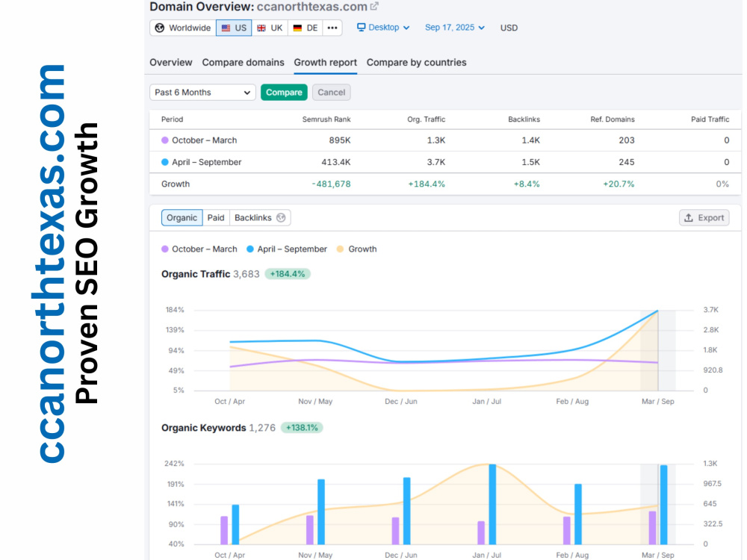Click the 895K Semrush Rank value

click(x=340, y=140)
